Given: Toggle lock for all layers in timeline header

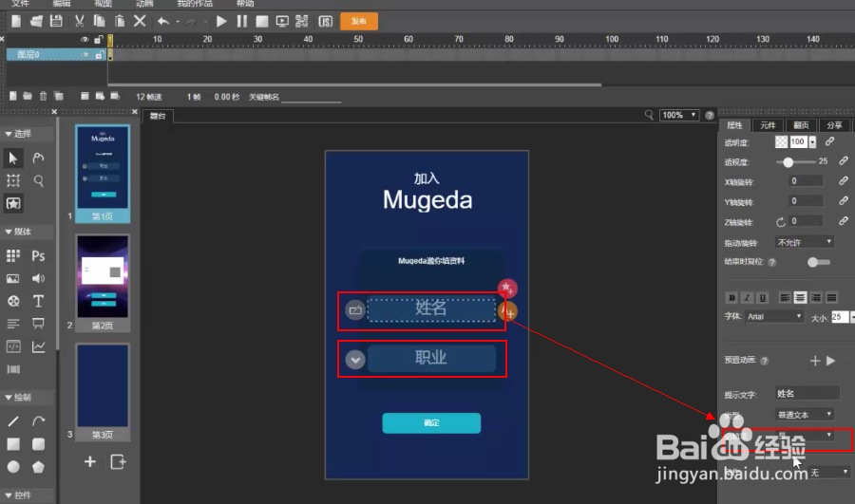Looking at the screenshot, I should tap(99, 39).
